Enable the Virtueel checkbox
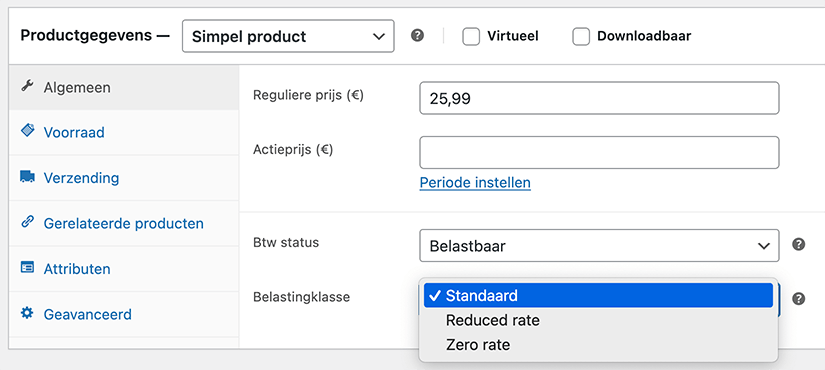Viewport: 825px width, 370px height. pos(471,37)
